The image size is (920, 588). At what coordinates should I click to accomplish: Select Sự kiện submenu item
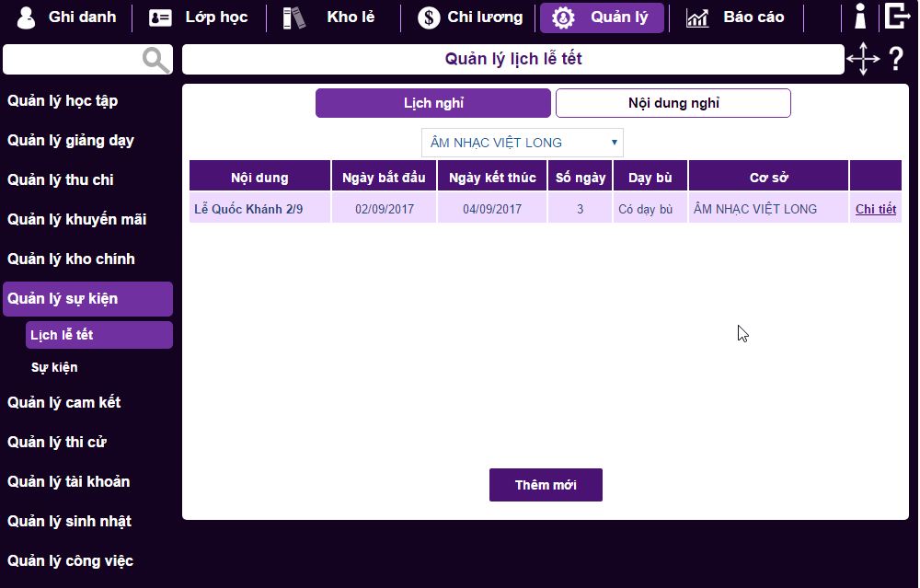coord(54,367)
